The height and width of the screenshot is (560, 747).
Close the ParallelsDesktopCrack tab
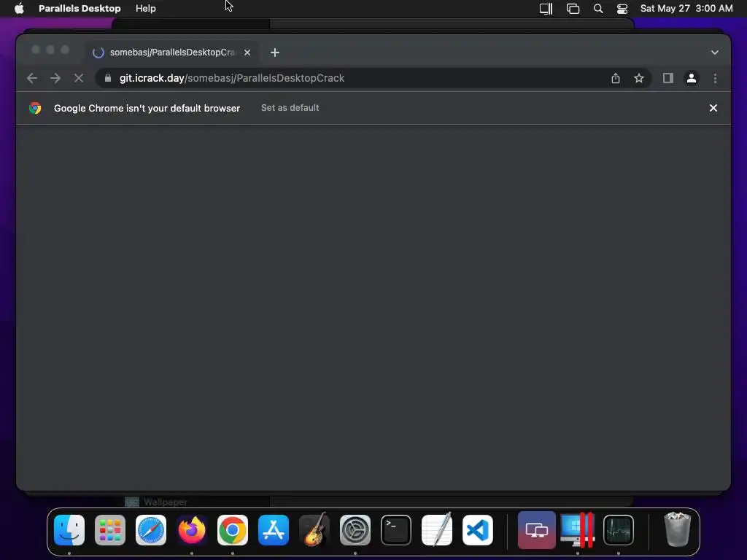(x=247, y=52)
